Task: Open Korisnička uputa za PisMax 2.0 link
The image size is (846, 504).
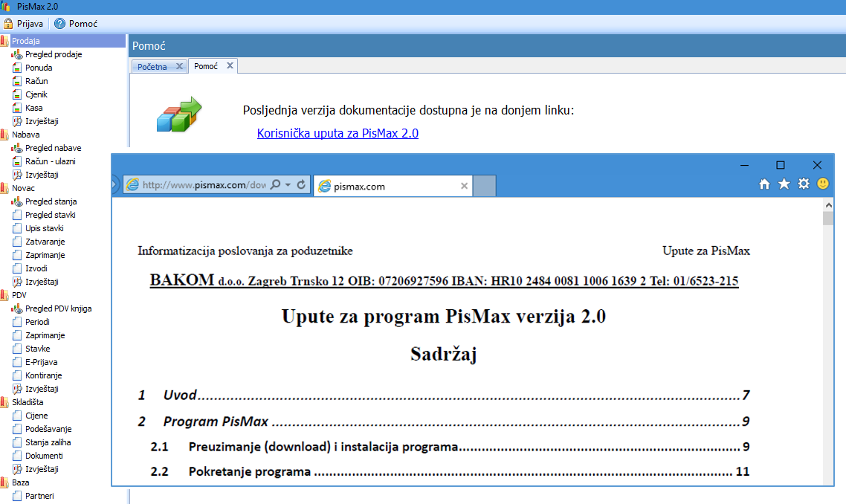Action: pyautogui.click(x=338, y=133)
